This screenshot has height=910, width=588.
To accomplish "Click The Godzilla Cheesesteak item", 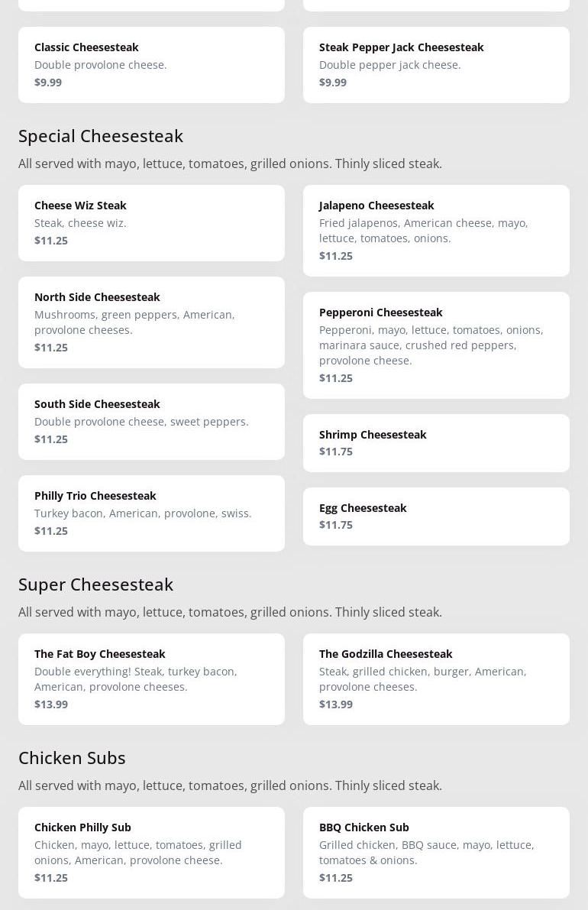I will [x=436, y=678].
